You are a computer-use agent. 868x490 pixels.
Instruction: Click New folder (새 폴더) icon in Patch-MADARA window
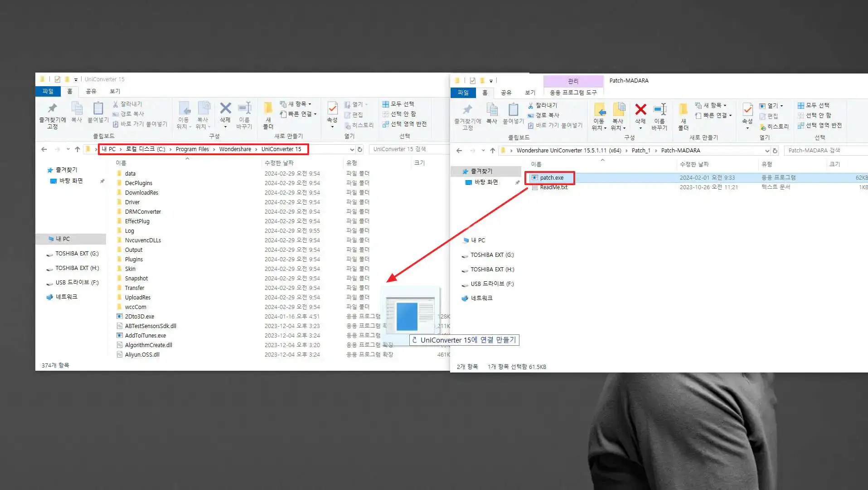point(683,110)
